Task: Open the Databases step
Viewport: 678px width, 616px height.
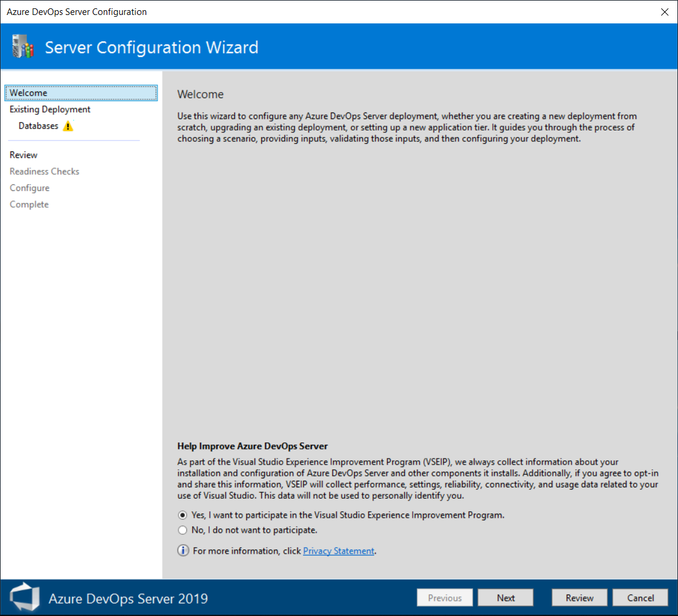Action: (x=38, y=126)
